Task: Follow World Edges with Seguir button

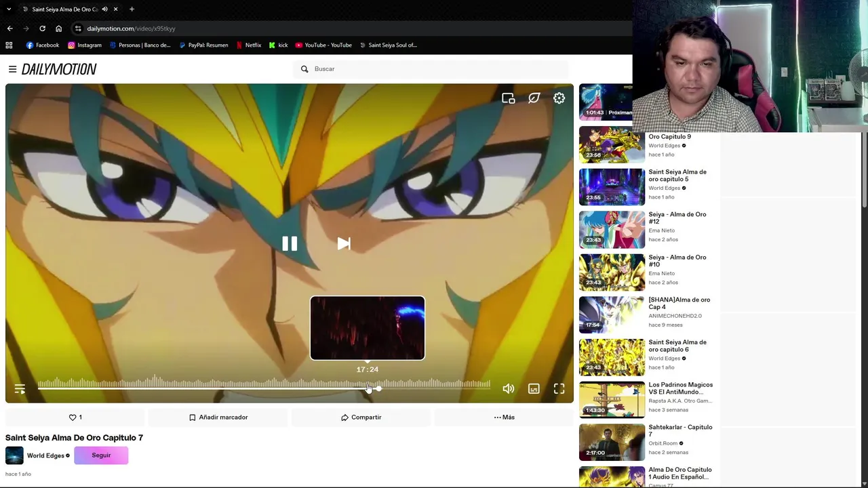Action: (x=101, y=455)
